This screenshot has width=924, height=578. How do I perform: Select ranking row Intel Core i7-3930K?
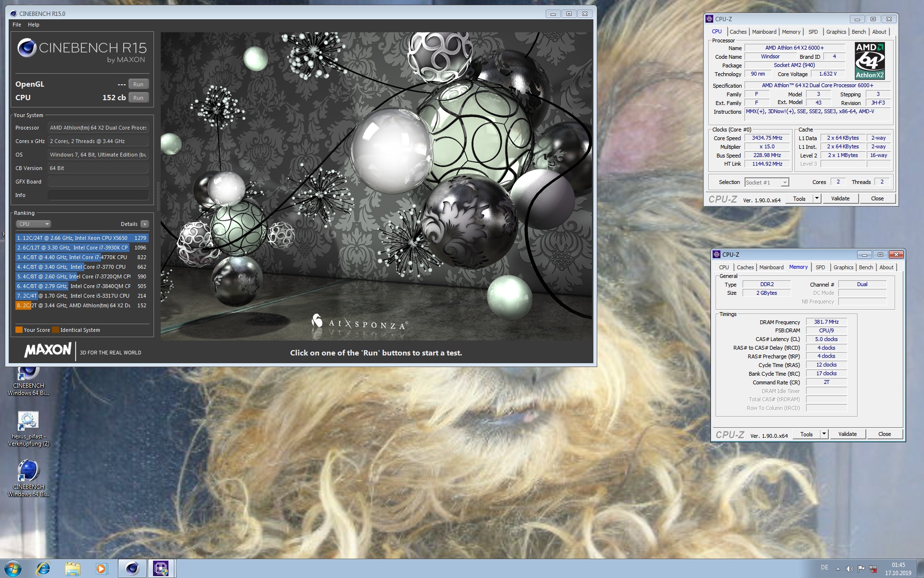(82, 248)
